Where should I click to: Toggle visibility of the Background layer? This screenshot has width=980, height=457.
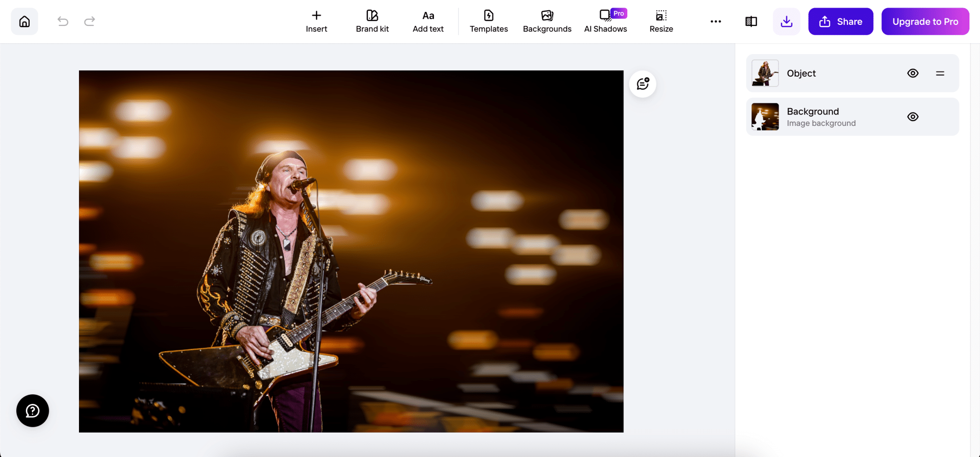(x=913, y=116)
